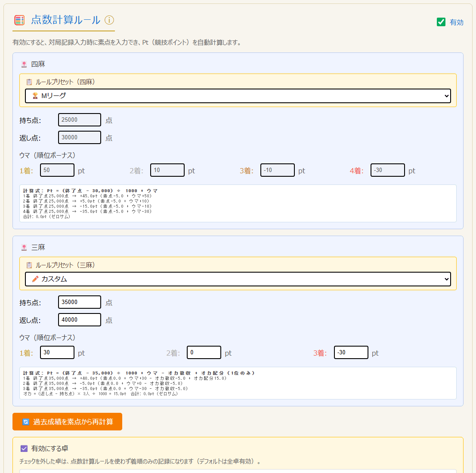Click the abacus icon beside the 点数計算ルール title
The height and width of the screenshot is (473, 476).
19,20
